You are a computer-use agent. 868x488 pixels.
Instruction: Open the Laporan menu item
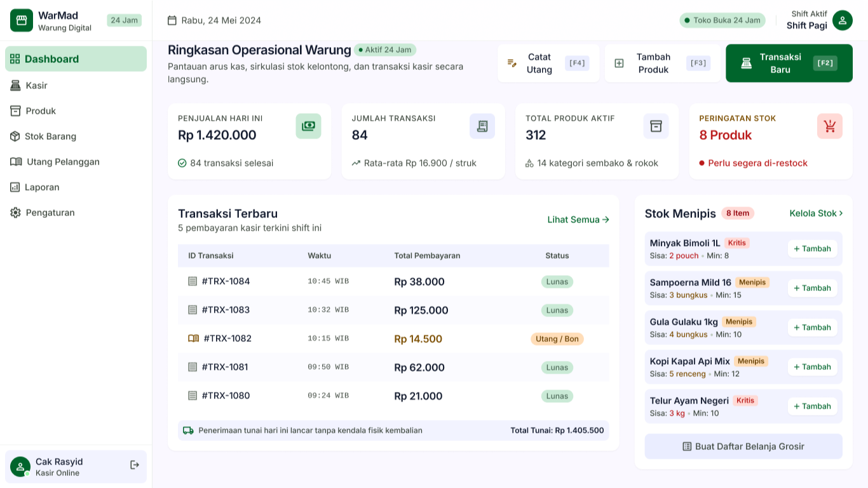pos(76,187)
